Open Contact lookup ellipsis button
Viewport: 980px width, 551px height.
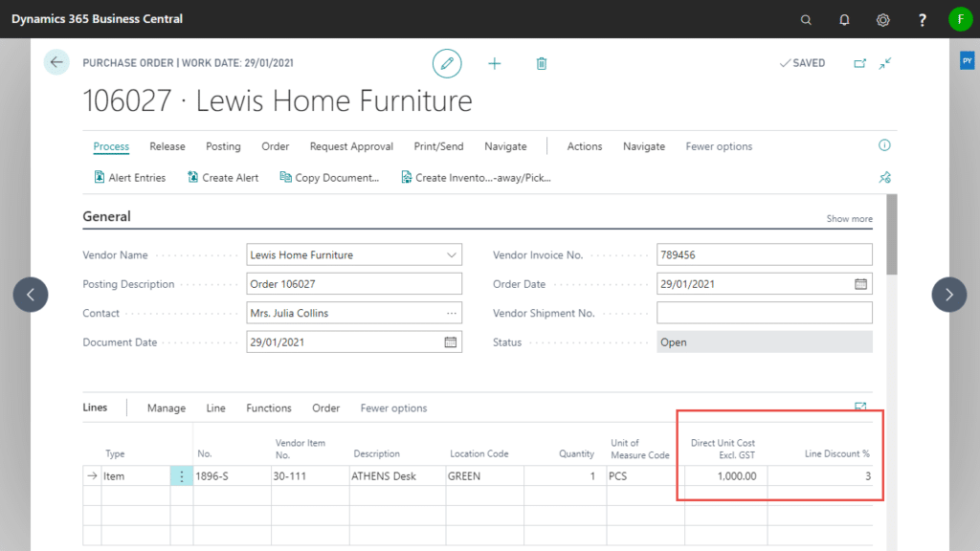click(x=452, y=313)
